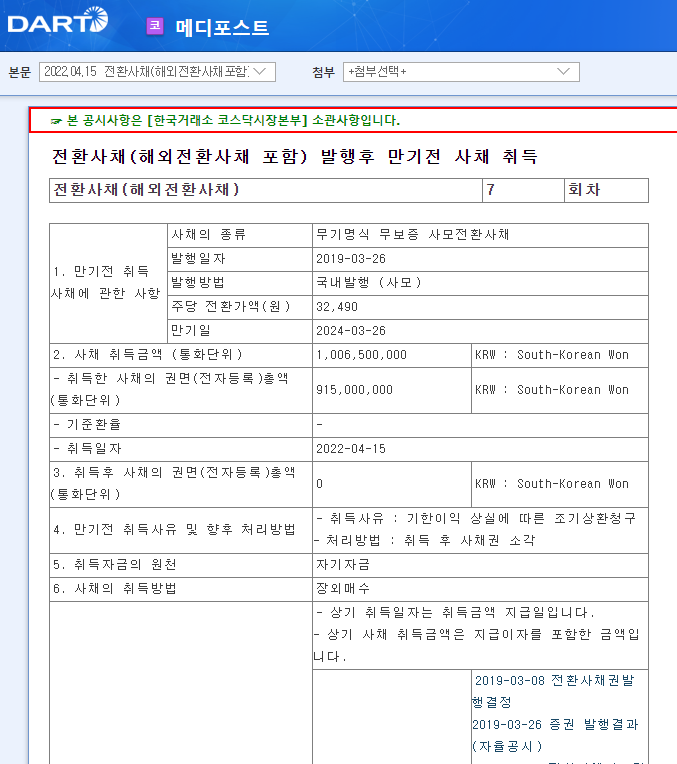
Task: Click the disclosure title 전환사채 발행후 만기전 사채 취득
Action: 295,156
